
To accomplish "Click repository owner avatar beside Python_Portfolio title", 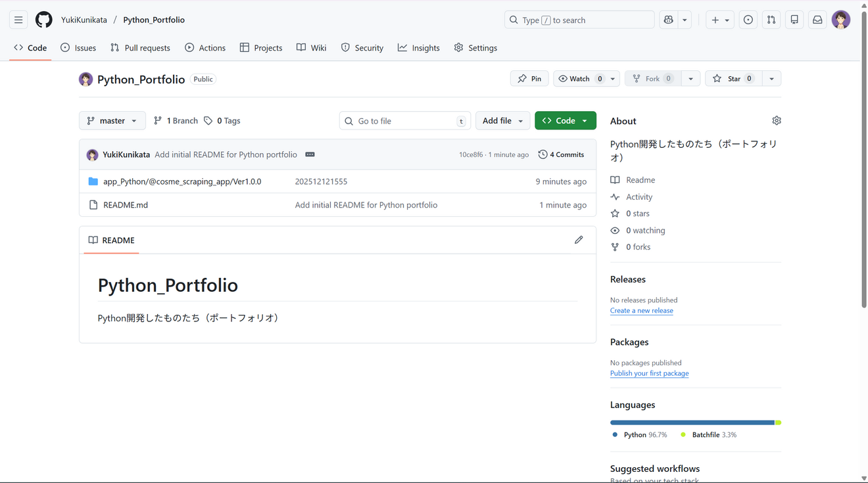I will [86, 80].
